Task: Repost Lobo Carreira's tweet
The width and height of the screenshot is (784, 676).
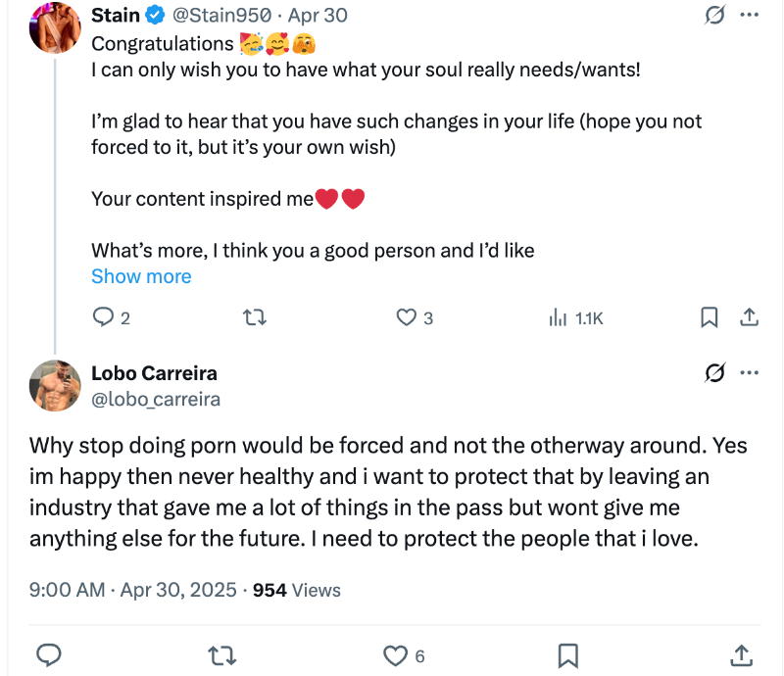Action: pos(223,654)
